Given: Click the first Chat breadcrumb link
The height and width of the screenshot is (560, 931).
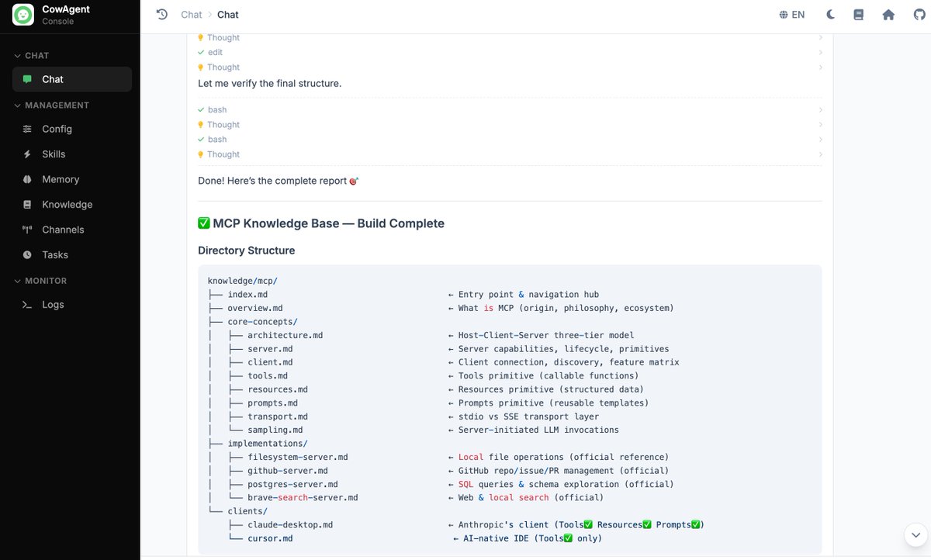Looking at the screenshot, I should [191, 15].
